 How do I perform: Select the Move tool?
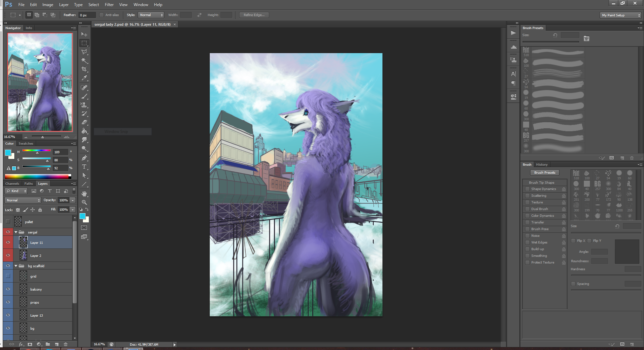coord(84,34)
